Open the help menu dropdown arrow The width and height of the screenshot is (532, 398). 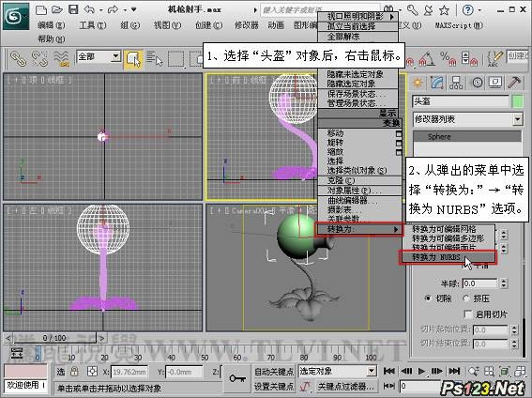479,10
